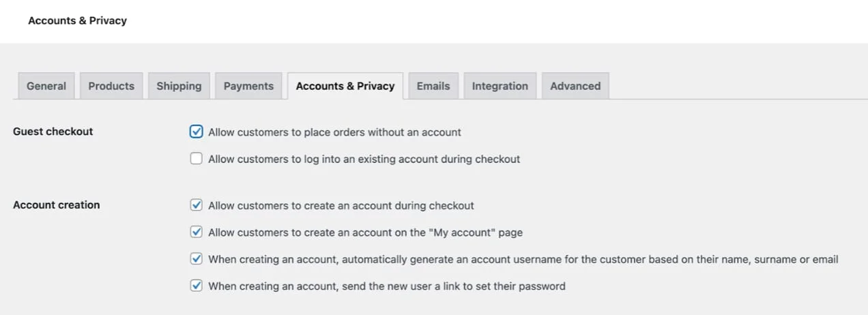Viewport: 868px width, 315px height.
Task: Click the "link to set their password" label text
Action: tap(505, 286)
